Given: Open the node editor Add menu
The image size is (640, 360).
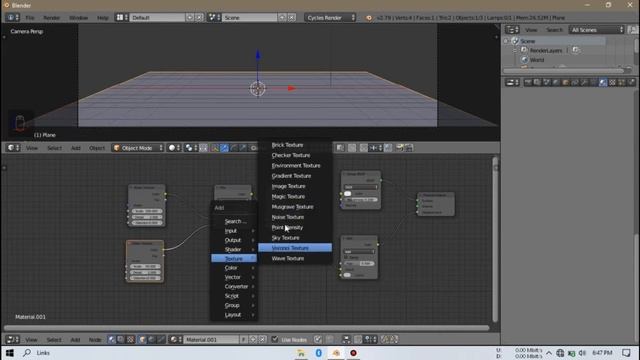Looking at the screenshot, I should pos(75,340).
